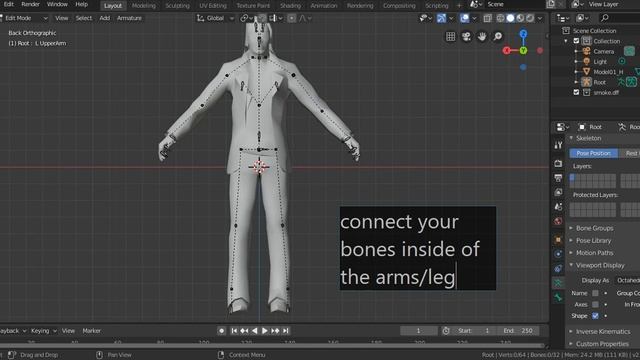Enable the Name display checkbox
The image size is (640, 360).
[596, 293]
